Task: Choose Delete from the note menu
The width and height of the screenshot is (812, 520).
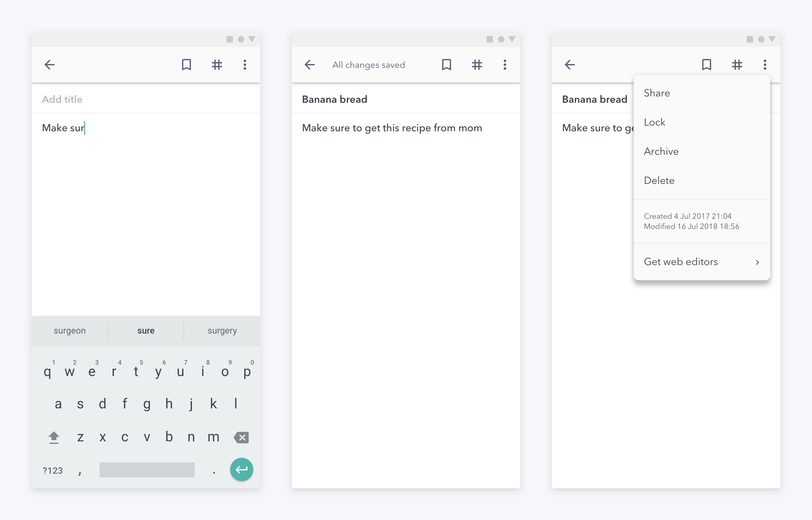Action: [x=659, y=181]
